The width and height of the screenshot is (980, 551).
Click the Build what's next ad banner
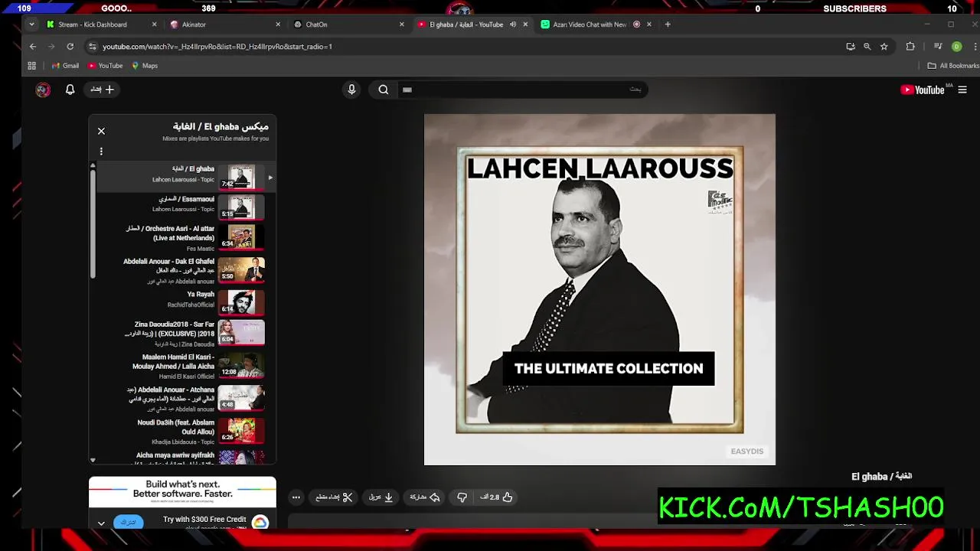(182, 491)
